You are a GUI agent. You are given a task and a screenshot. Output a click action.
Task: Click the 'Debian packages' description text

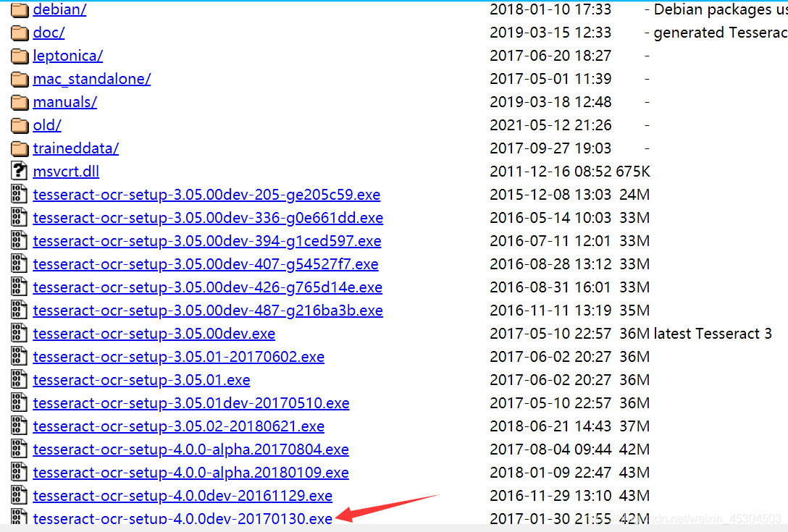(721, 9)
